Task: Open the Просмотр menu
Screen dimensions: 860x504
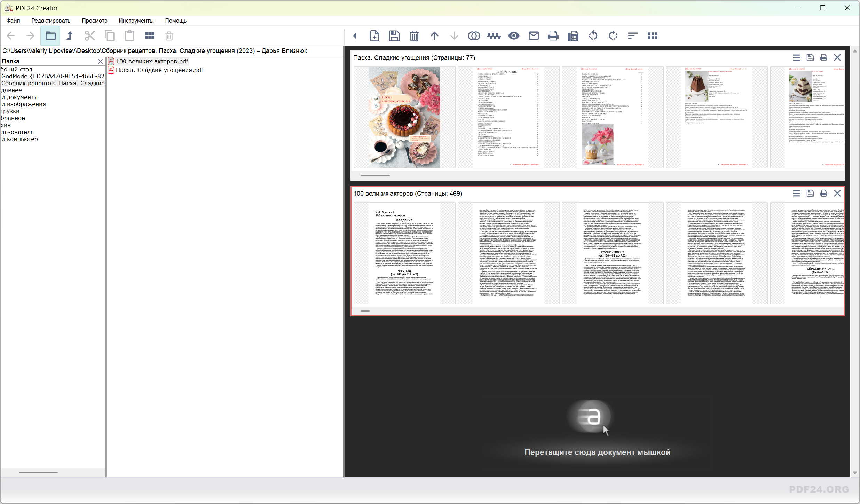Action: [95, 21]
